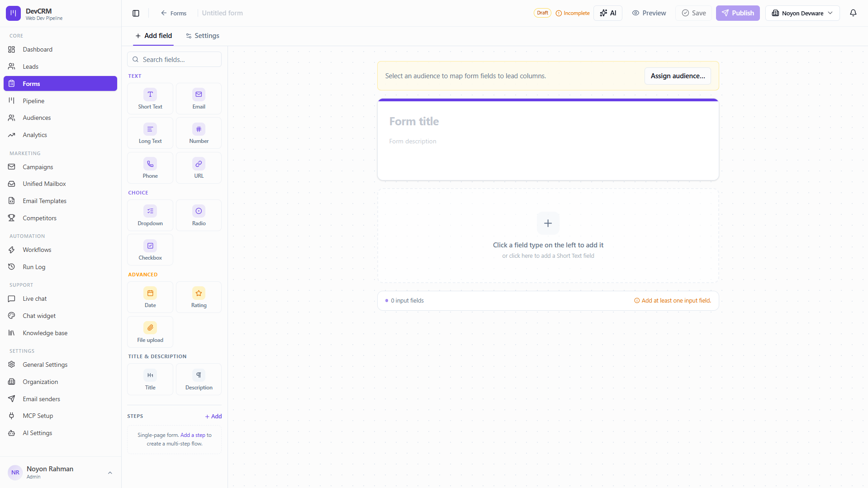
Task: Add a Number field
Action: 199,133
